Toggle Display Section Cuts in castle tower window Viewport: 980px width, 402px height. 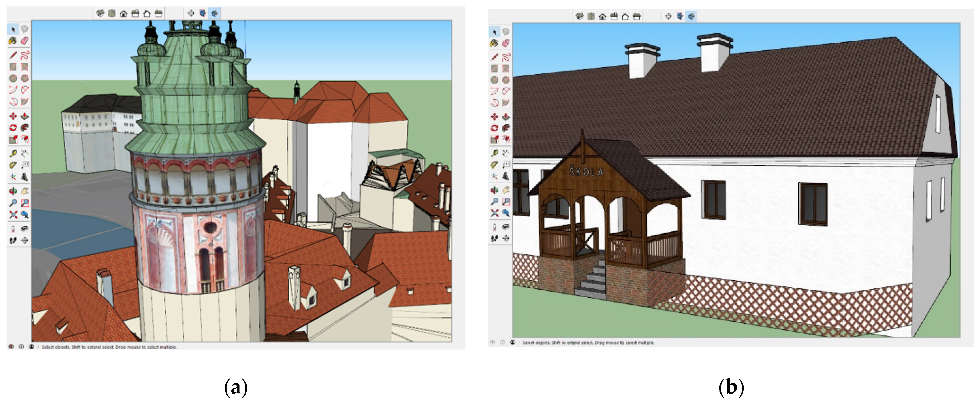tap(214, 14)
